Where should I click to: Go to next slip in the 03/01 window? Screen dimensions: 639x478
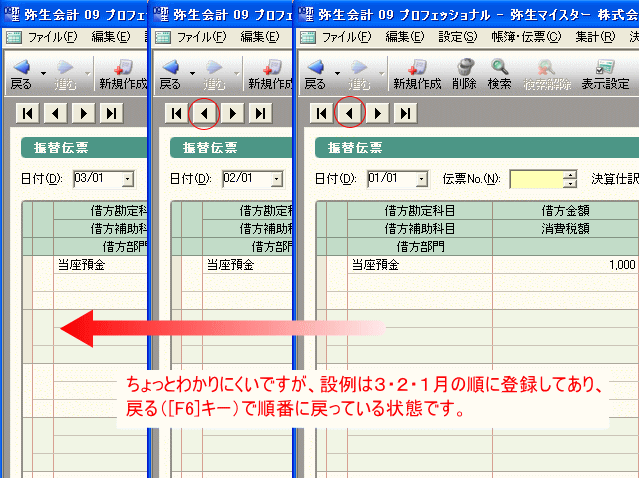point(84,113)
